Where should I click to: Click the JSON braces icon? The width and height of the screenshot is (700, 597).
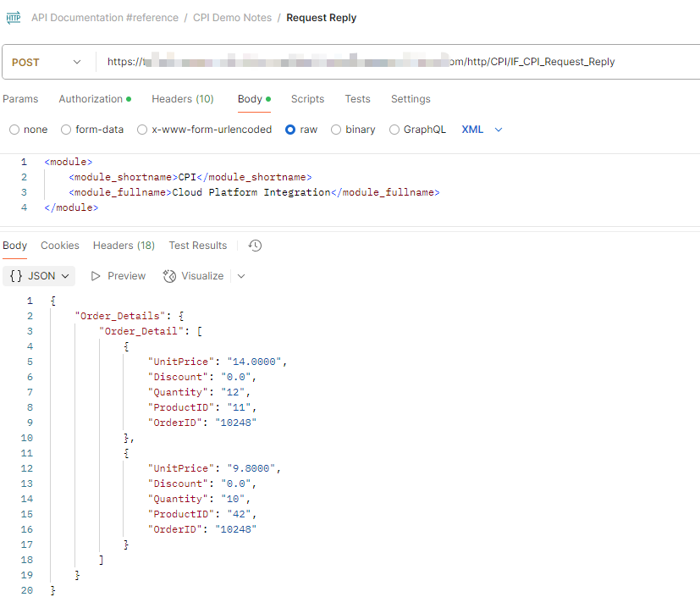16,276
